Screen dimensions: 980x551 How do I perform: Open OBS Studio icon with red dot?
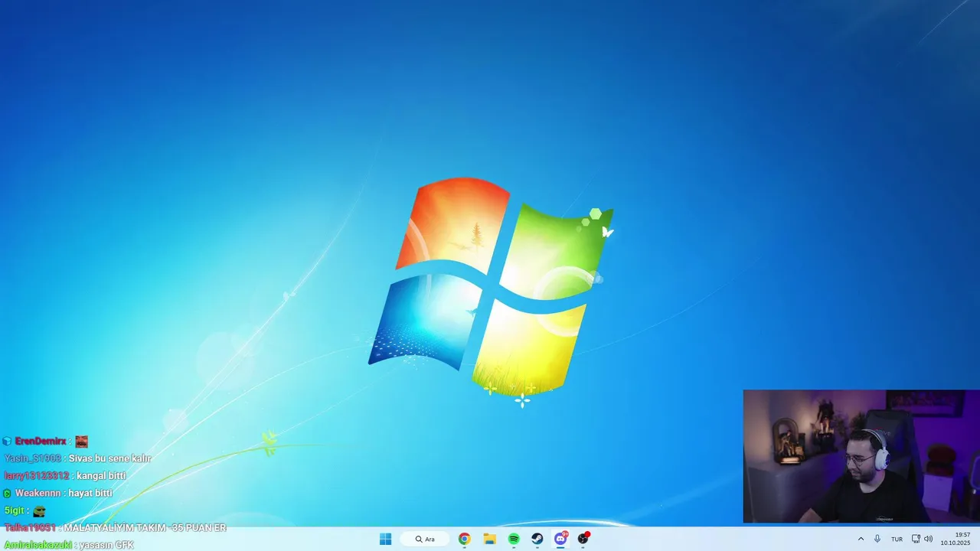coord(583,539)
